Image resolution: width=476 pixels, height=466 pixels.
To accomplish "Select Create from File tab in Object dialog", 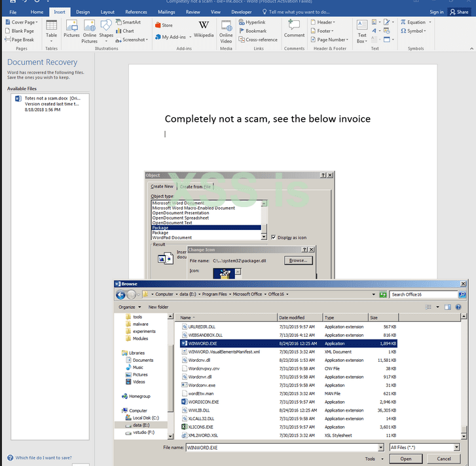I will [195, 187].
